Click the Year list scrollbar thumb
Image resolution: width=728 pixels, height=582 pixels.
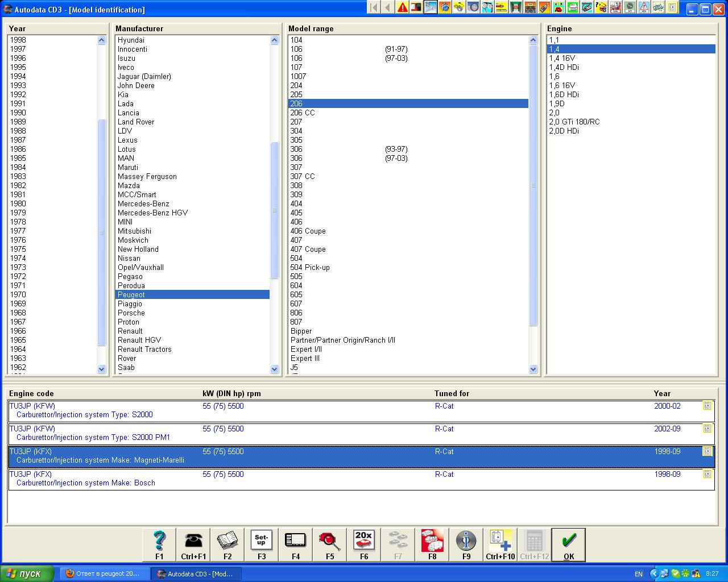(102, 232)
